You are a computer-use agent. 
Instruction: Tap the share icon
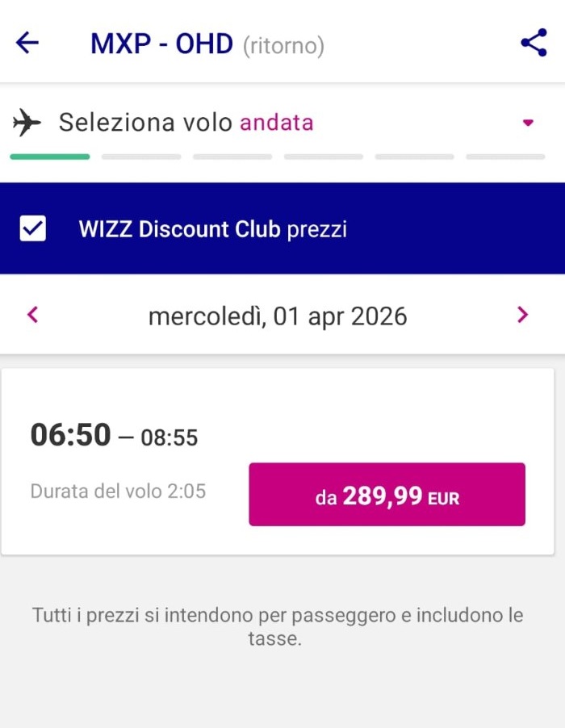click(534, 43)
